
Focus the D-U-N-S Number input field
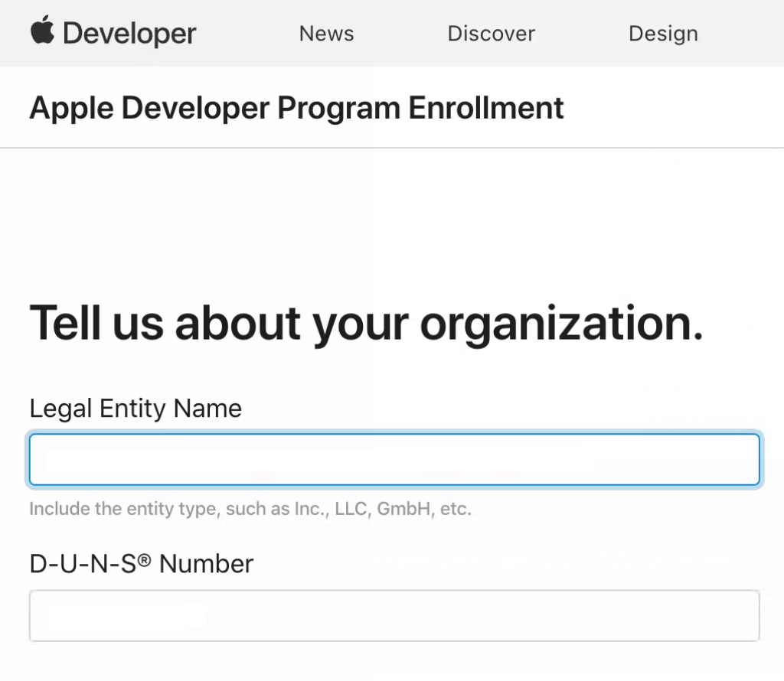pyautogui.click(x=394, y=615)
